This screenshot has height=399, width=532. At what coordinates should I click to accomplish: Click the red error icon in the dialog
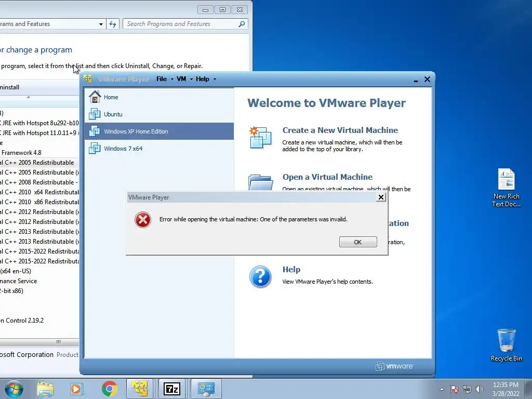143,220
